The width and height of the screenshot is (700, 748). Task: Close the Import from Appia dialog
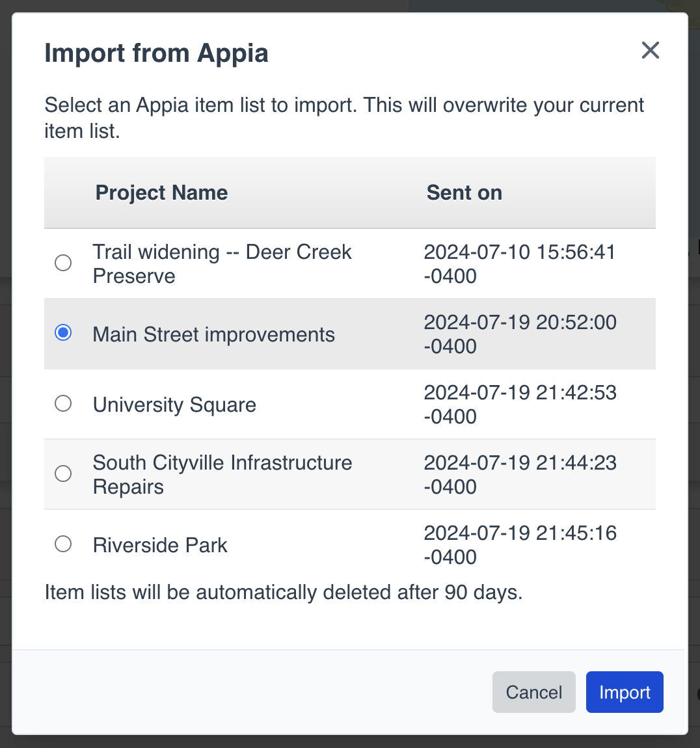650,50
